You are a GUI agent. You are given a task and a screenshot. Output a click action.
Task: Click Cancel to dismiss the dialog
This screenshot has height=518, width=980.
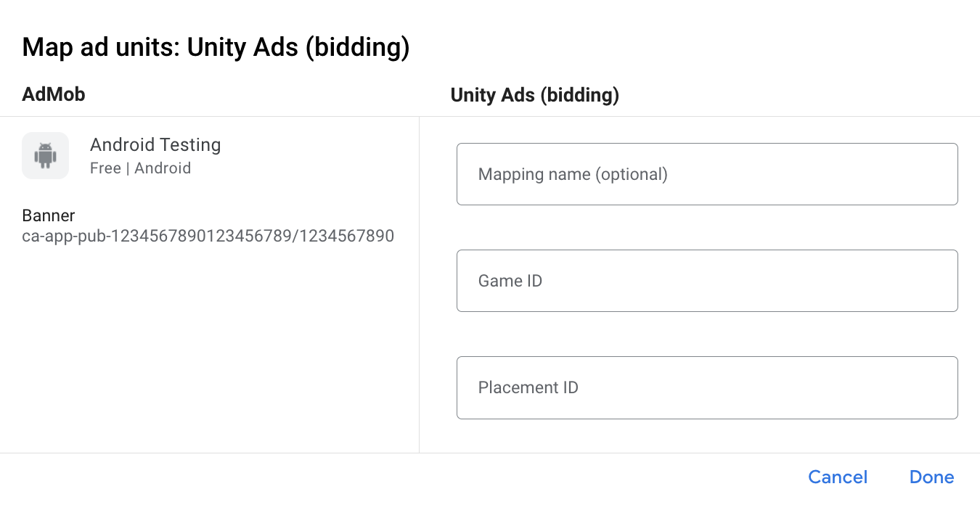[837, 477]
